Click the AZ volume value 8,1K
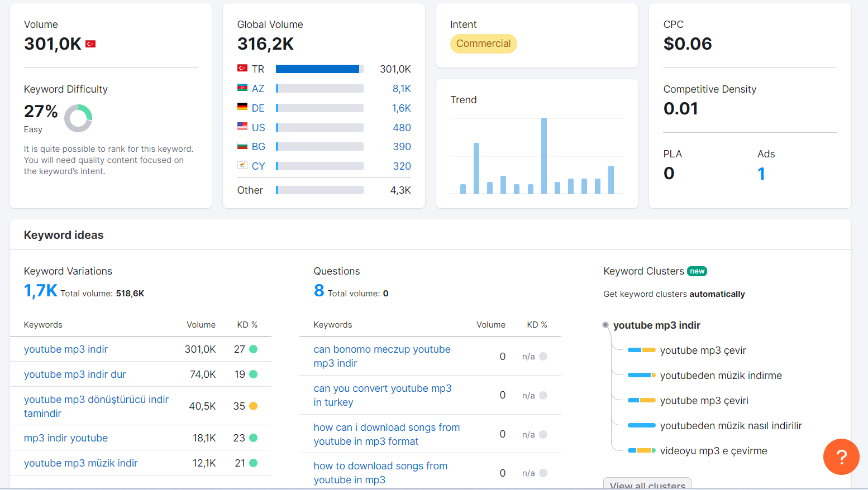The image size is (868, 490). 402,89
